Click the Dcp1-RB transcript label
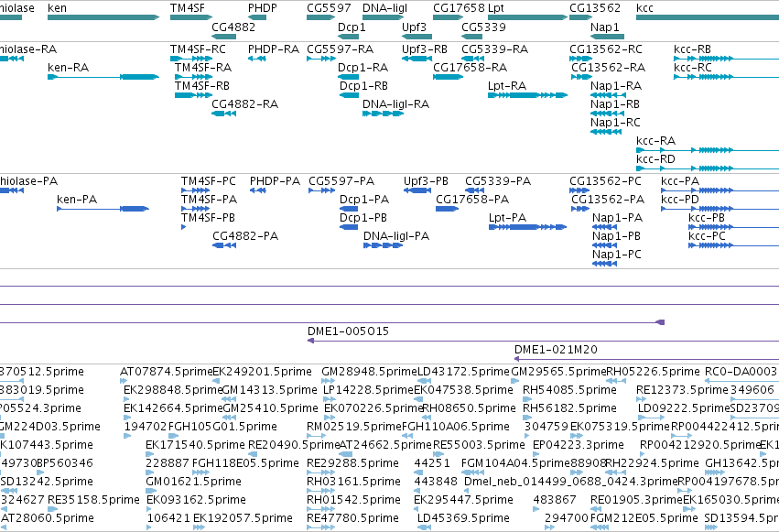779x532 pixels. pyautogui.click(x=363, y=85)
